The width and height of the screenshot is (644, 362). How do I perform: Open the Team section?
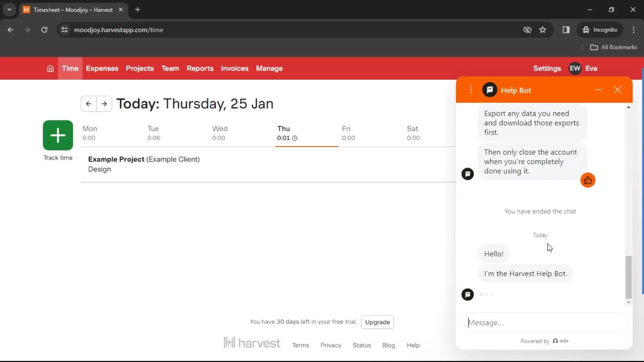coord(170,68)
